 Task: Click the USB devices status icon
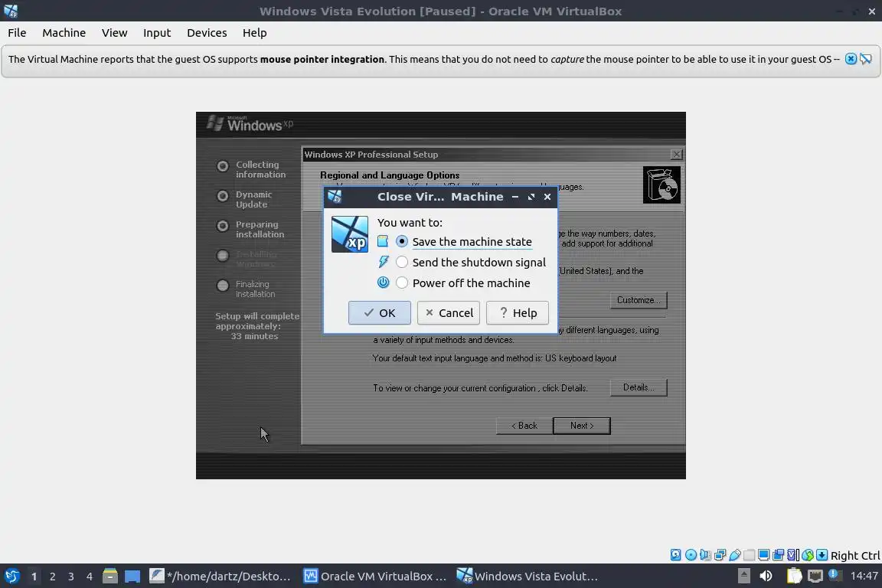[x=735, y=555]
